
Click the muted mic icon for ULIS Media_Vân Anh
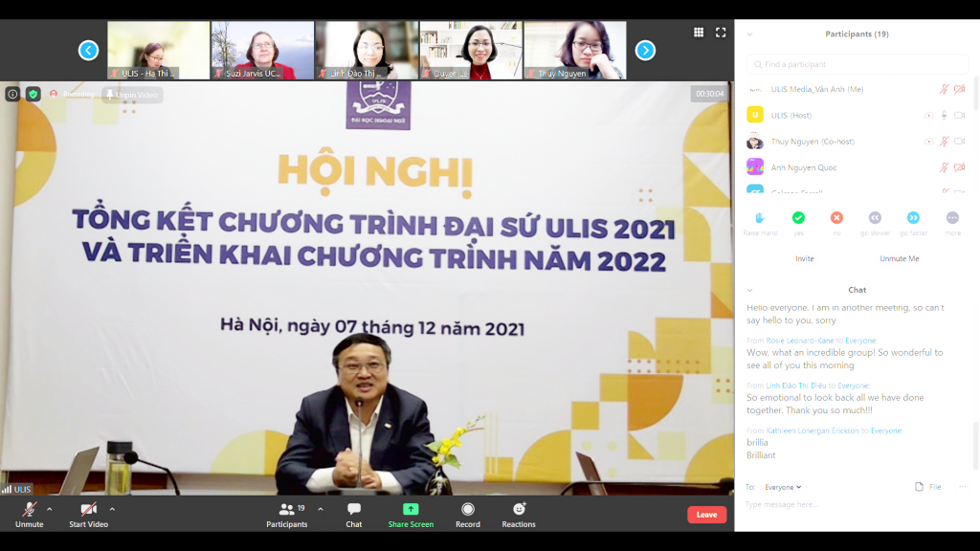944,89
